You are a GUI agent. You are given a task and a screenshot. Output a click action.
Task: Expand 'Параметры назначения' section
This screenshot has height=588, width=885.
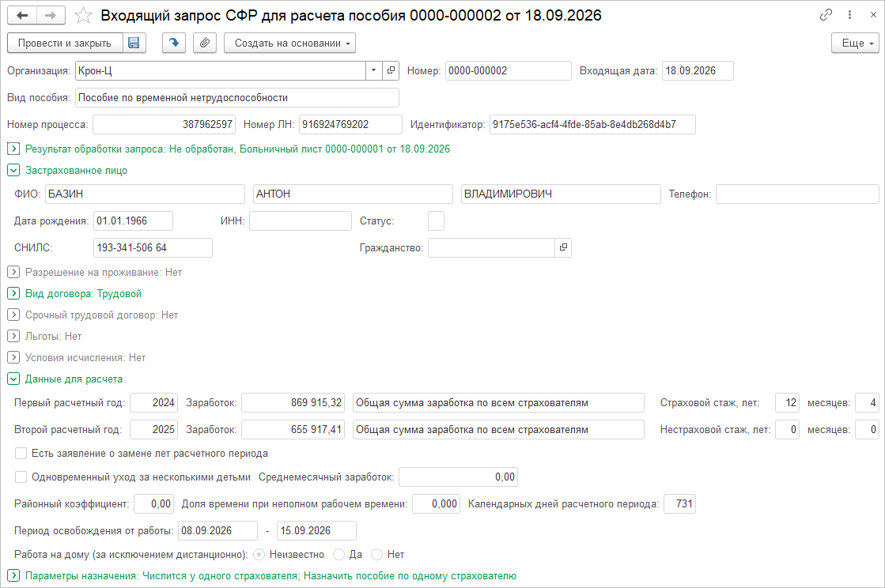[13, 576]
